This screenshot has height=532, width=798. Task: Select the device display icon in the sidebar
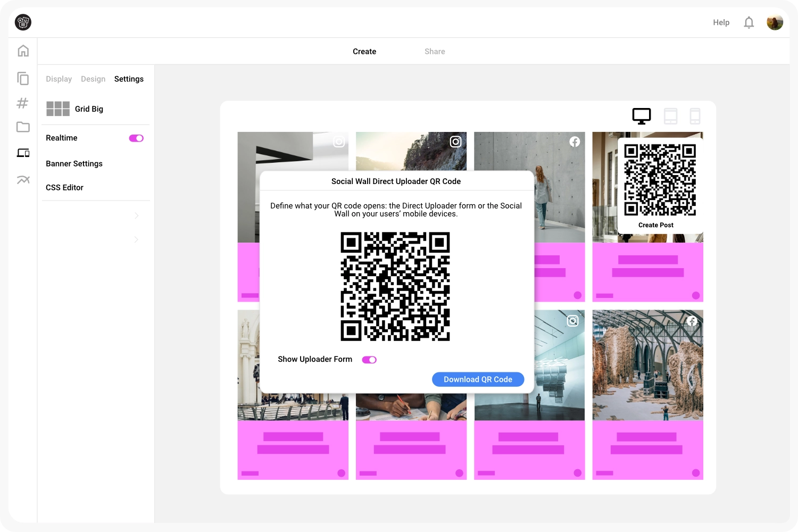23,153
